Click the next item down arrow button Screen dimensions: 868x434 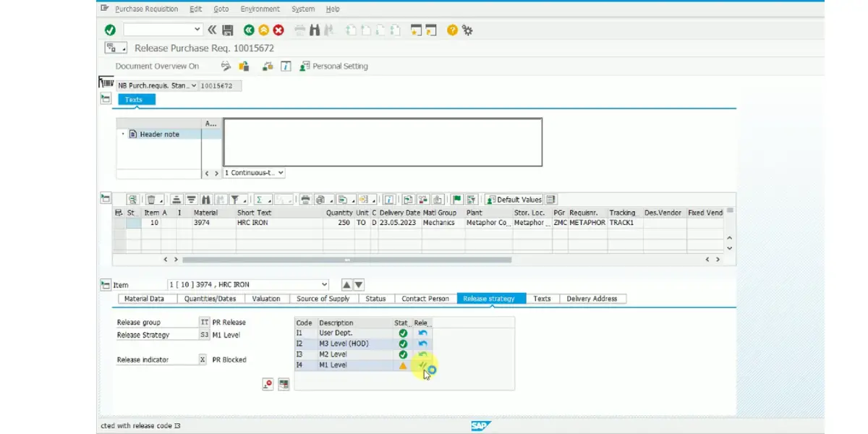(x=359, y=285)
